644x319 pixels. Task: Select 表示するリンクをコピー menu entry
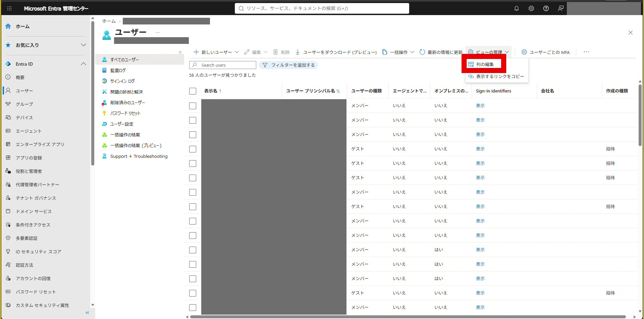click(497, 76)
